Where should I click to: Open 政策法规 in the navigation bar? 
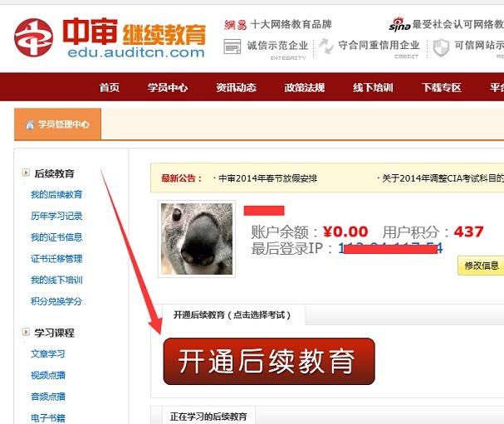(305, 87)
